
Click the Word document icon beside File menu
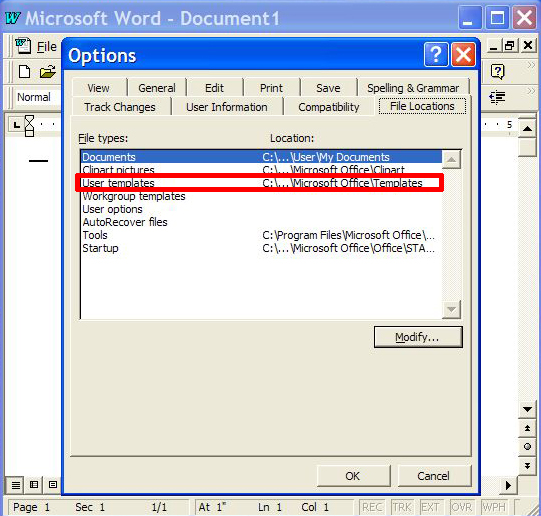click(23, 46)
